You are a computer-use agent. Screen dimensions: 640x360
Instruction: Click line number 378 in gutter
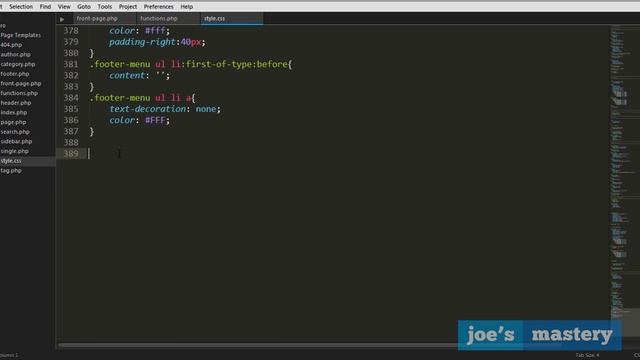pos(71,31)
